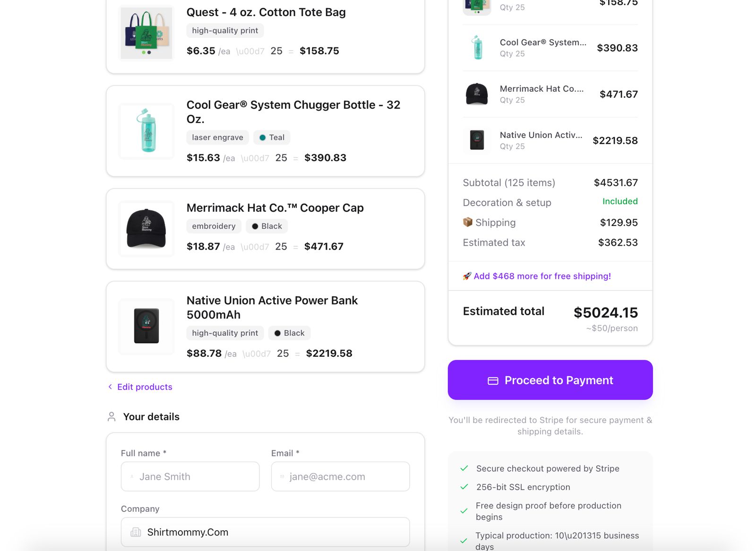Viewport: 756px width, 551px height.
Task: Click the building icon inside the Company field
Action: point(136,532)
